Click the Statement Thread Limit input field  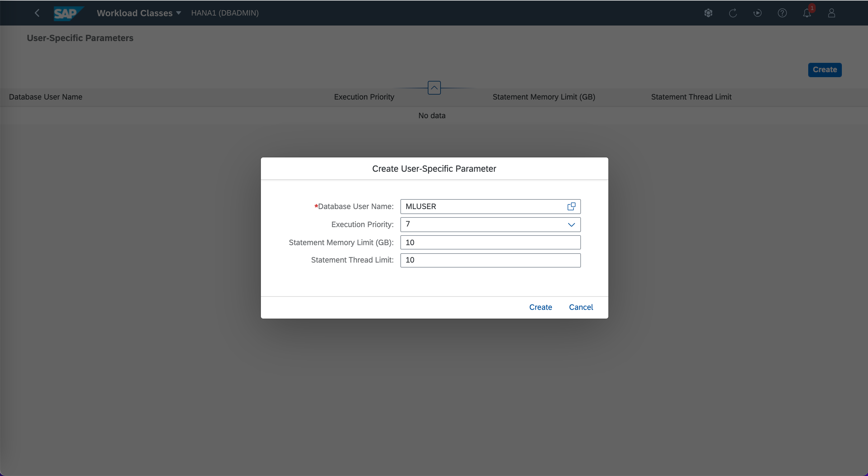pos(490,260)
